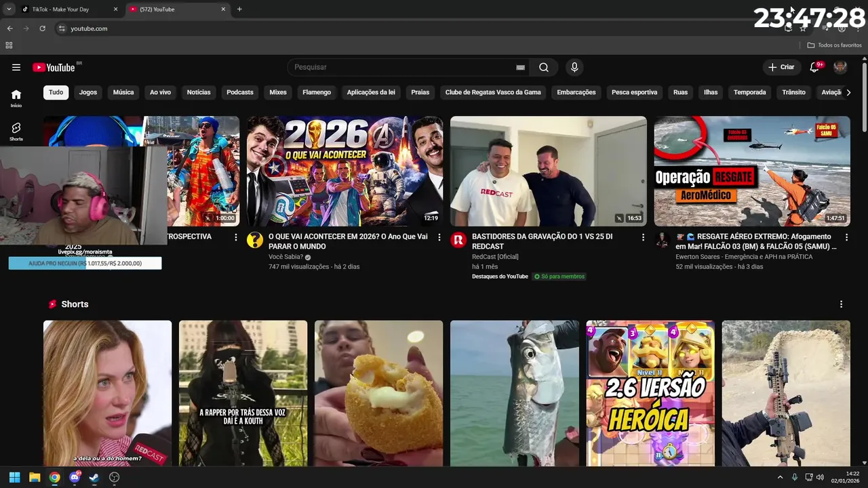Open Ewerton Soares channel link
This screenshot has height=488, width=868.
(744, 257)
